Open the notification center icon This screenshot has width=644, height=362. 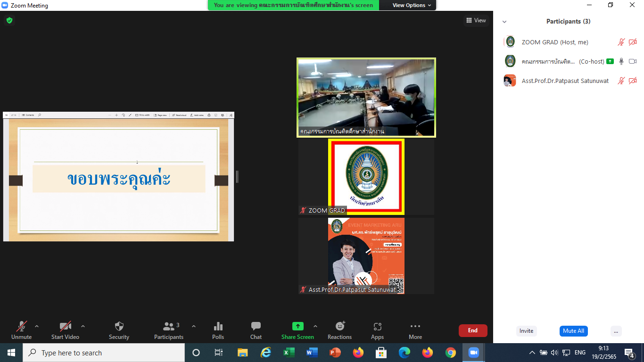pos(630,353)
